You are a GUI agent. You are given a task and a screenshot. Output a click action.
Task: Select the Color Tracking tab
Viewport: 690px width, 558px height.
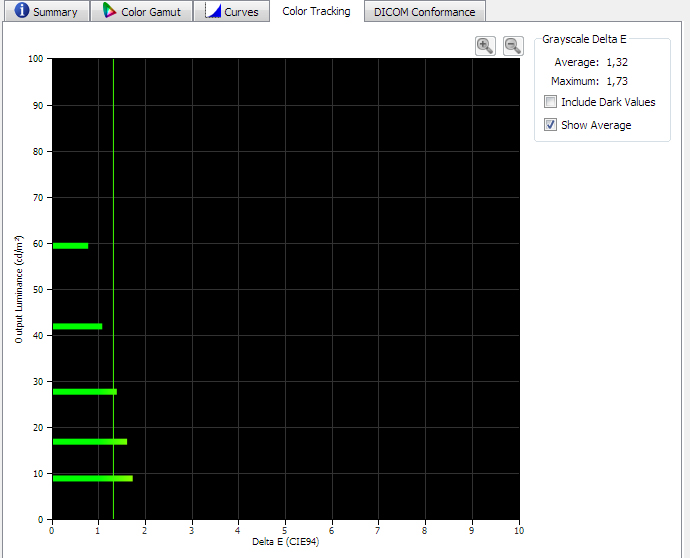coord(316,11)
